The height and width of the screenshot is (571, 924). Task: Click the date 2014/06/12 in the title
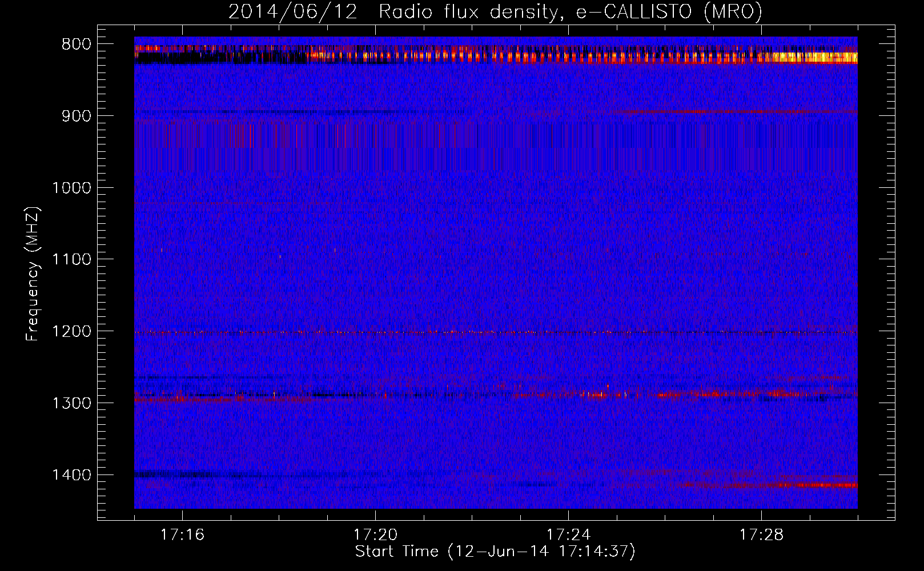293,11
